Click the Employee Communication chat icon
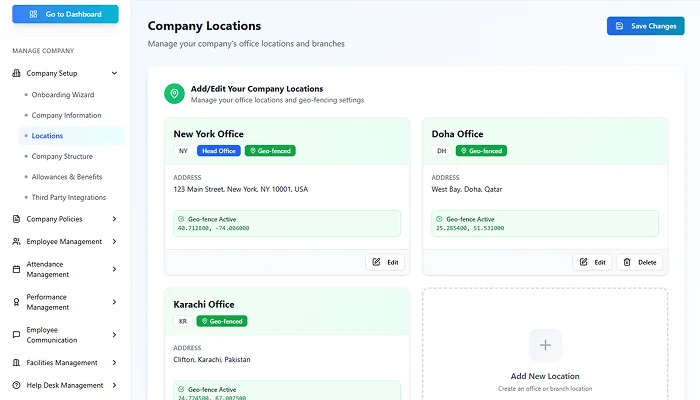 pos(16,335)
